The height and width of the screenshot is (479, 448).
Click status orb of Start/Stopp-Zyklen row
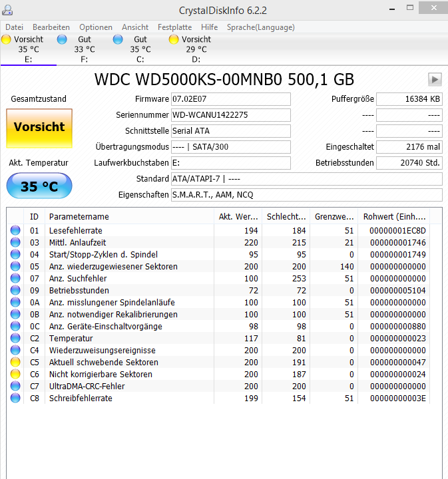tap(15, 254)
